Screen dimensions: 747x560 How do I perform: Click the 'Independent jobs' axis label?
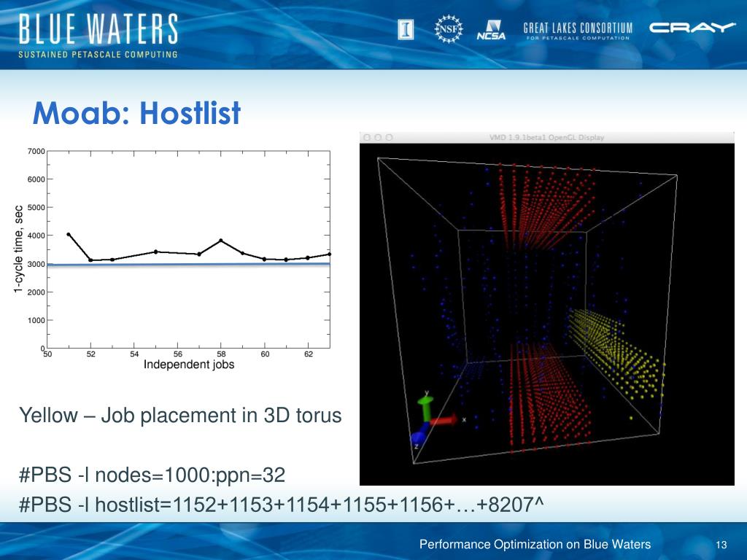189,365
